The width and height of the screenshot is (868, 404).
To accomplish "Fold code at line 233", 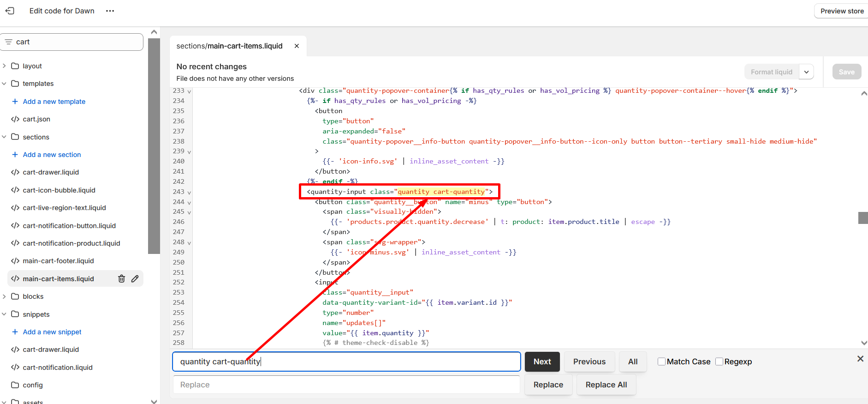I will coord(189,91).
